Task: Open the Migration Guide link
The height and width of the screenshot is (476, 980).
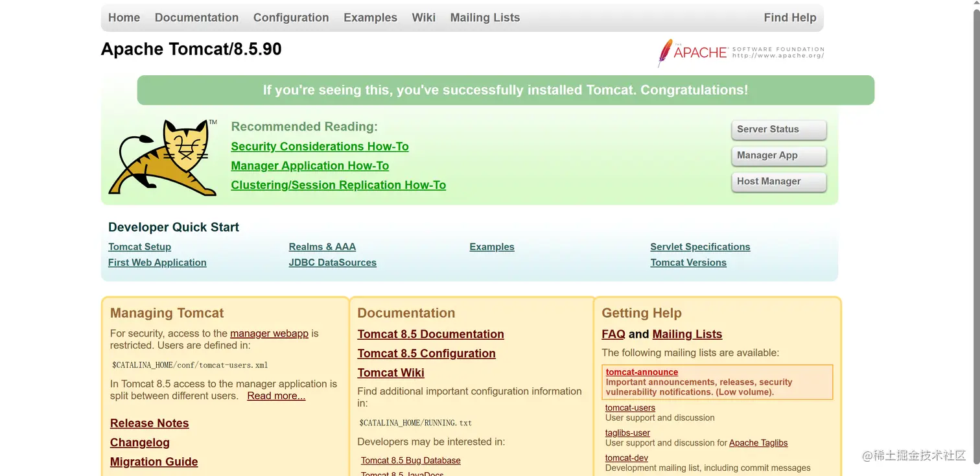Action: tap(154, 462)
